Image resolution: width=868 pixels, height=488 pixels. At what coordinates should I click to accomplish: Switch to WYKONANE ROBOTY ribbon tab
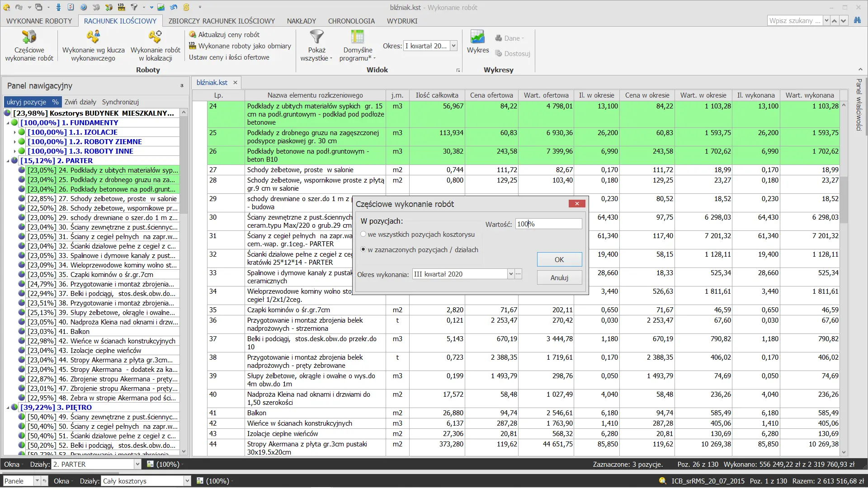click(x=39, y=21)
